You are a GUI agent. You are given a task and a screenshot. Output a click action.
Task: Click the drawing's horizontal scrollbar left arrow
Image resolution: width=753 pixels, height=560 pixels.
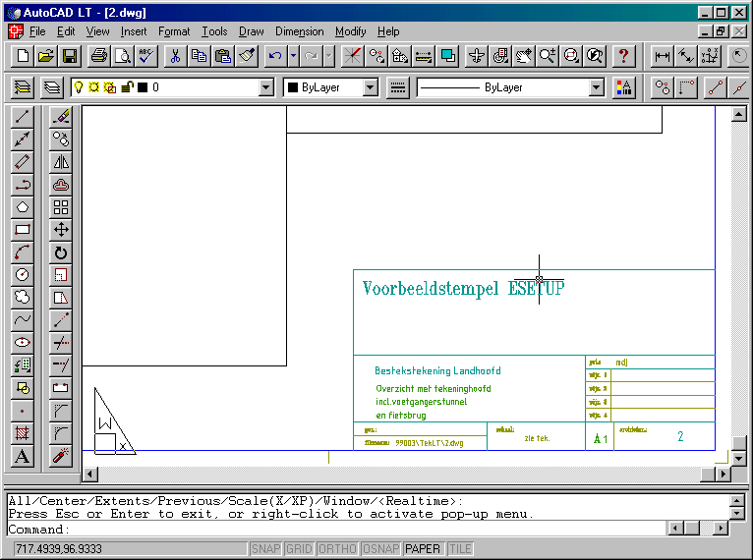(x=89, y=475)
